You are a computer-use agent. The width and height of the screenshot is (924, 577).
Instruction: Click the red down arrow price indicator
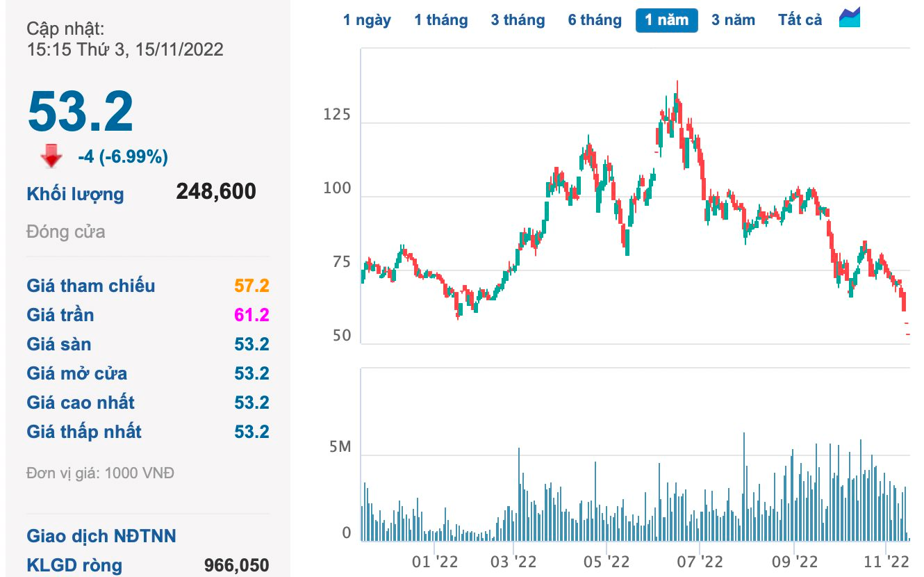[x=51, y=157]
